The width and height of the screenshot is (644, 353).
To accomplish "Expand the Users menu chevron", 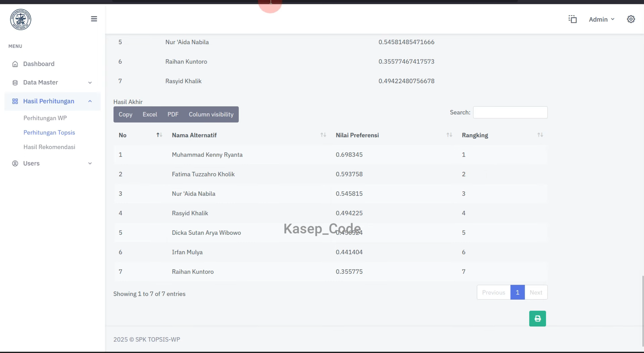I will click(90, 163).
